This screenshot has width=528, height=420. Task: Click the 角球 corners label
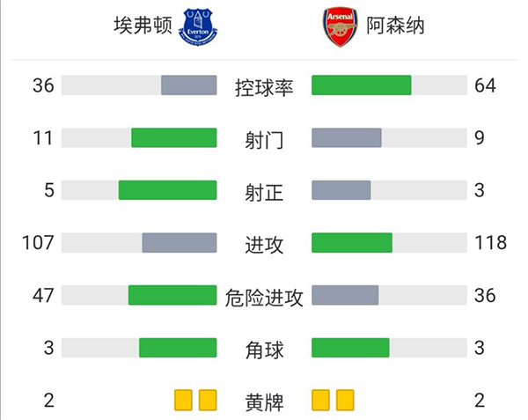(264, 351)
